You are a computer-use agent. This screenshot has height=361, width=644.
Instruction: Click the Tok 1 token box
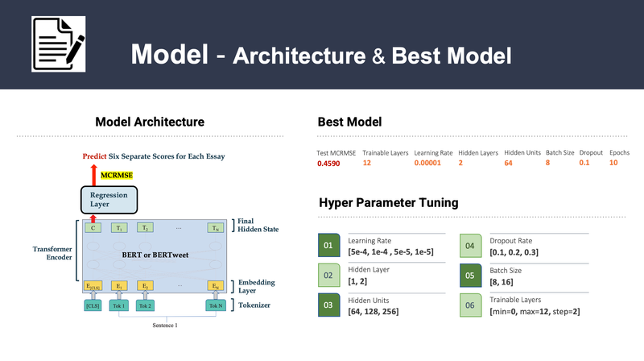point(118,305)
